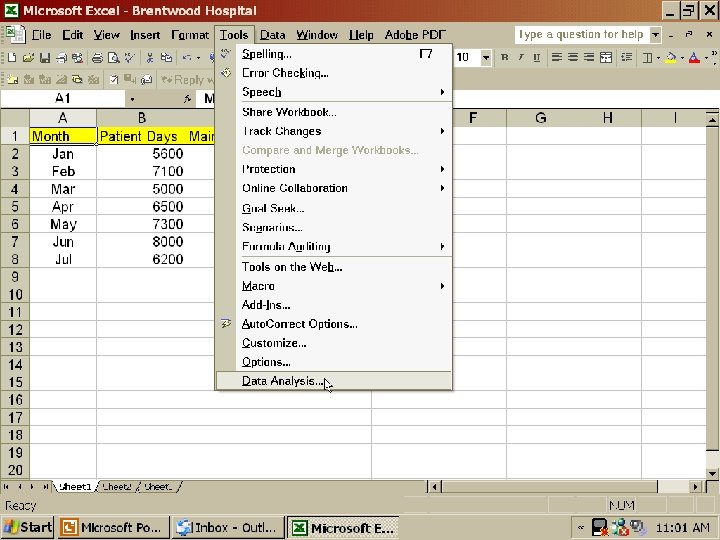Click the Print toolbar icon
Screen dimensions: 720x540
click(97, 57)
